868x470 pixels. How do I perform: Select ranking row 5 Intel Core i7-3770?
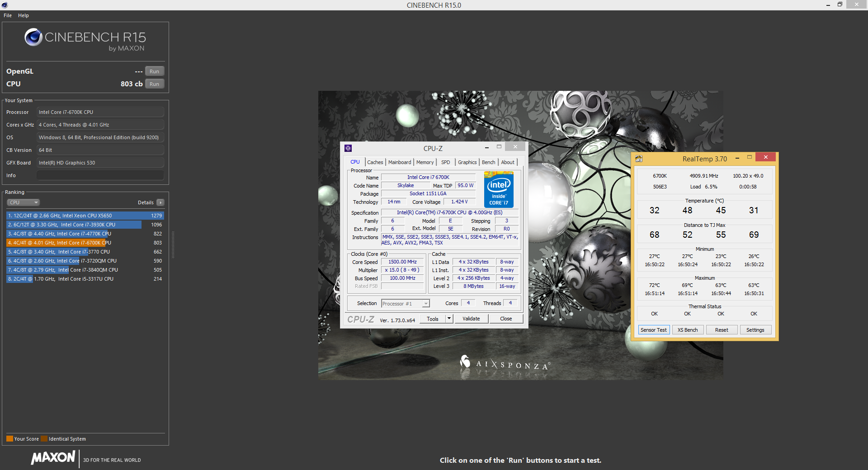point(85,252)
